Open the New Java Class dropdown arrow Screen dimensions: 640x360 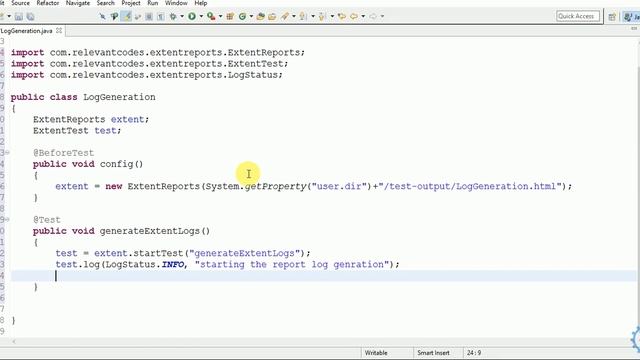click(251, 16)
